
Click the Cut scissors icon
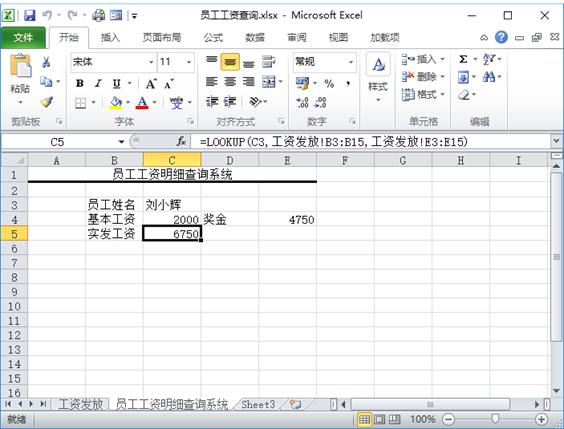click(46, 62)
